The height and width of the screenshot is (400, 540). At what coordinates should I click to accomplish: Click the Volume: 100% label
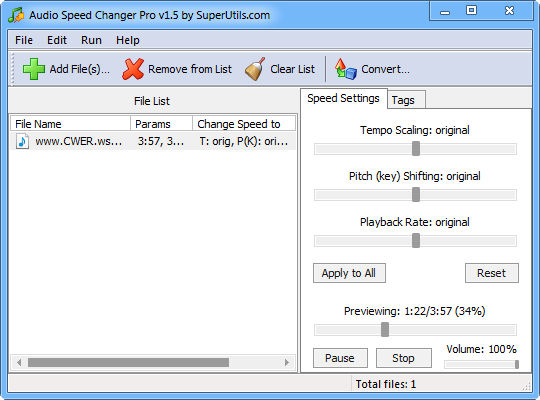(481, 349)
